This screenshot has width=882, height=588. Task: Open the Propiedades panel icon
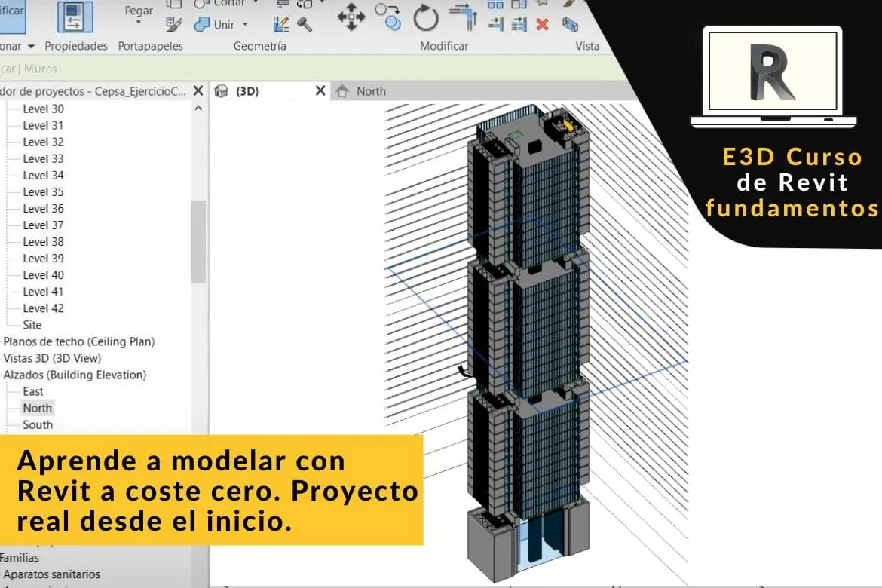(75, 17)
